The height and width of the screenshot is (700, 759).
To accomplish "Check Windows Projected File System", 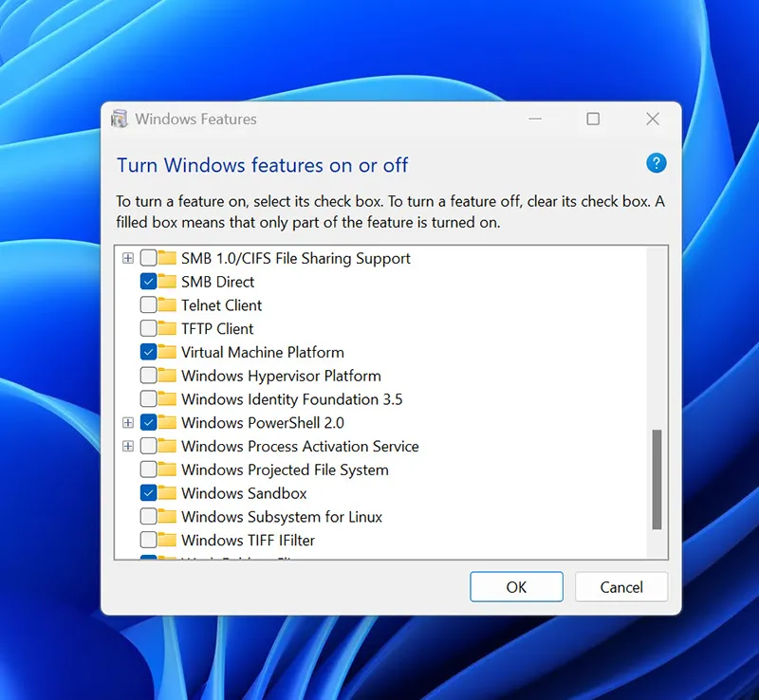I will click(x=148, y=470).
